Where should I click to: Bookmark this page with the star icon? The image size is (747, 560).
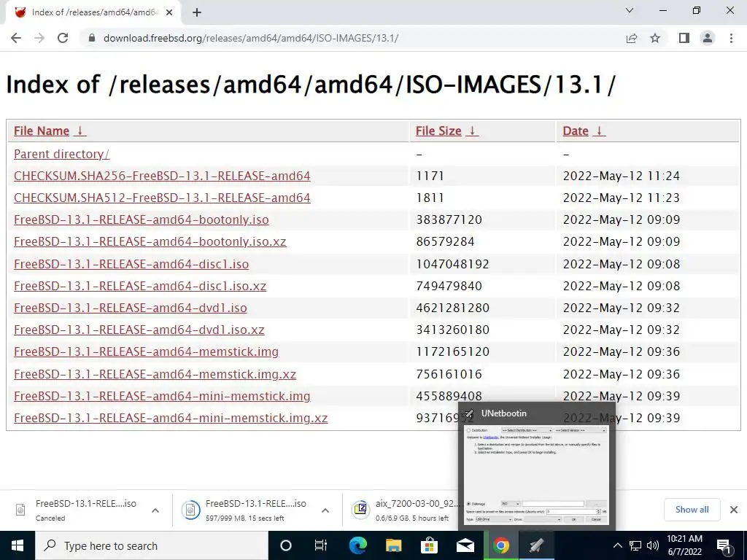pos(655,38)
